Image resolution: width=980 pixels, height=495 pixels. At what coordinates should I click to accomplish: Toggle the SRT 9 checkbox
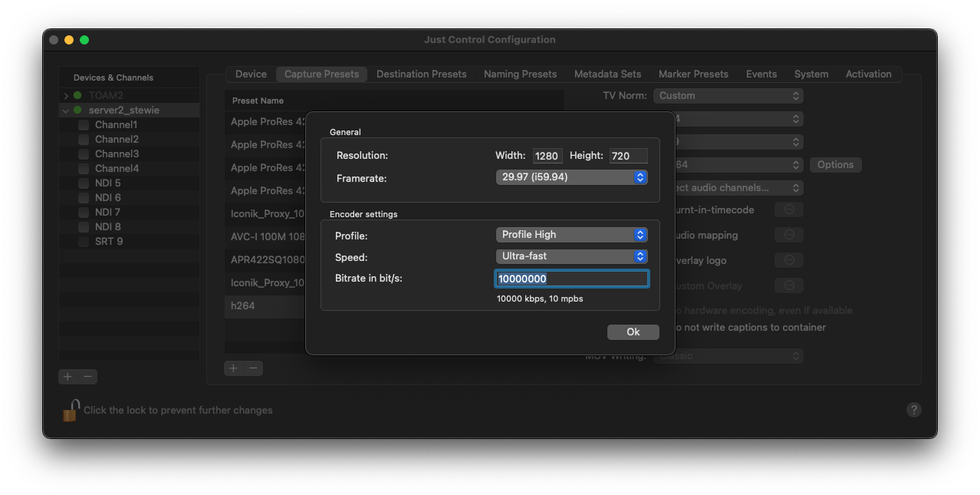84,242
